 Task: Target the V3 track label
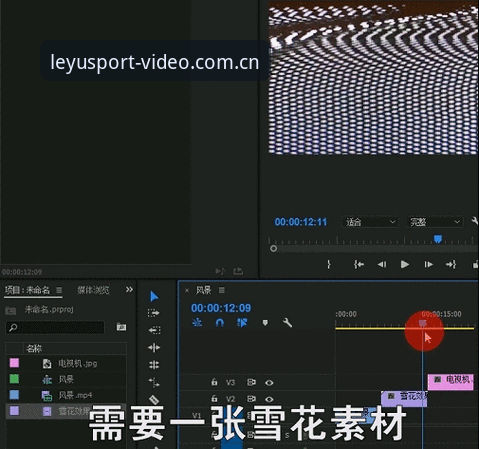point(231,382)
